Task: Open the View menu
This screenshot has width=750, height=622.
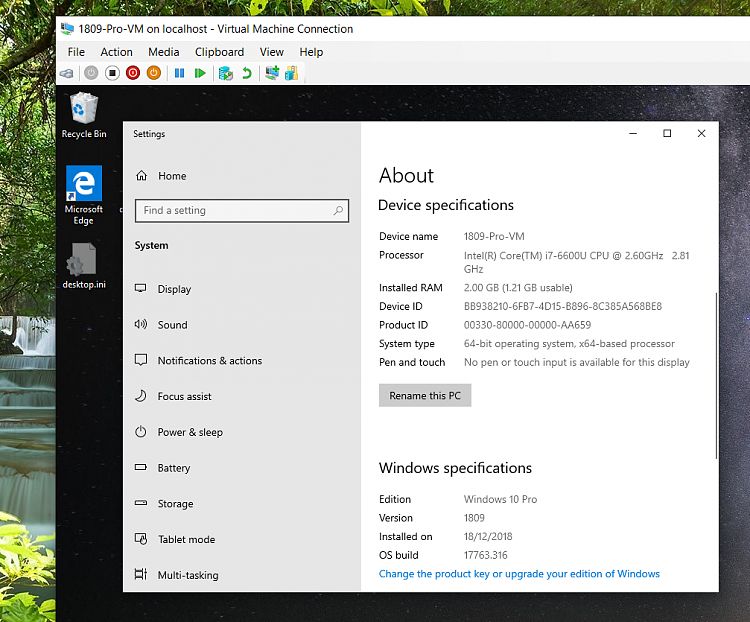Action: click(x=271, y=52)
